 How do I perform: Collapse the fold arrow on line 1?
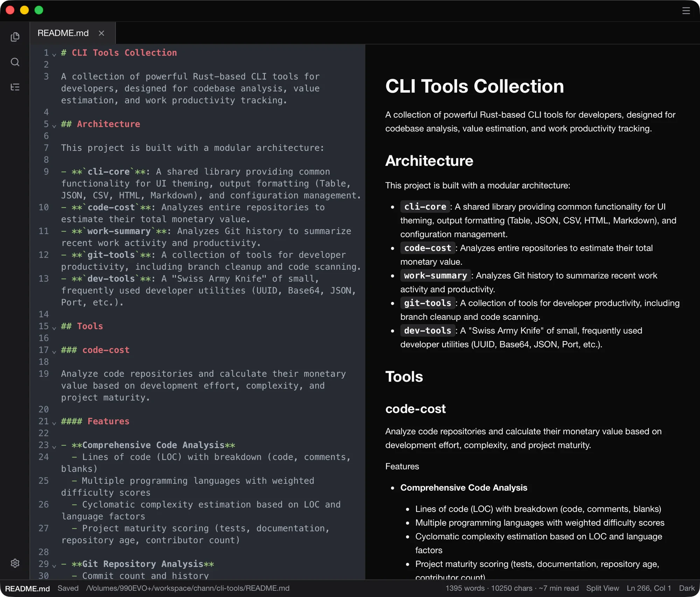(54, 55)
